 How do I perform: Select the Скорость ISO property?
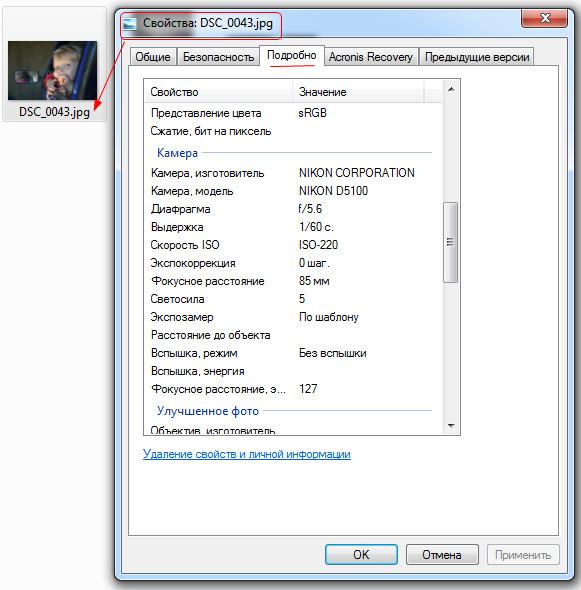185,245
